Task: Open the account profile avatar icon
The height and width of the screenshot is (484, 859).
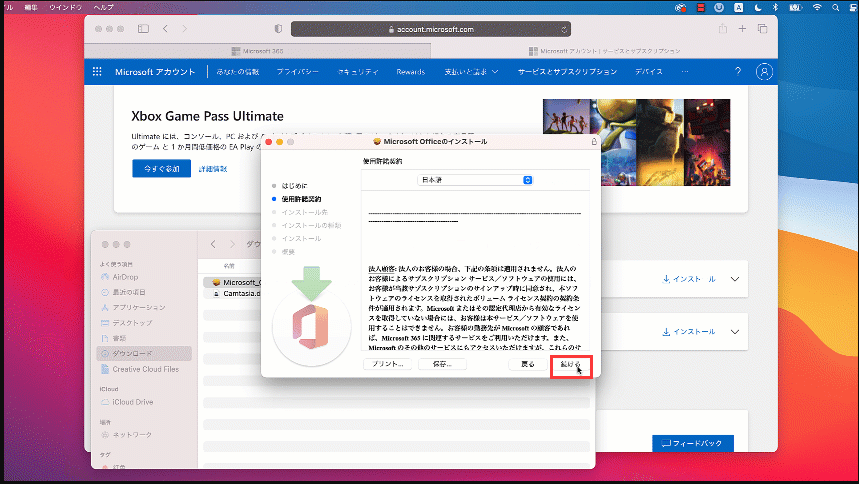Action: tap(765, 72)
